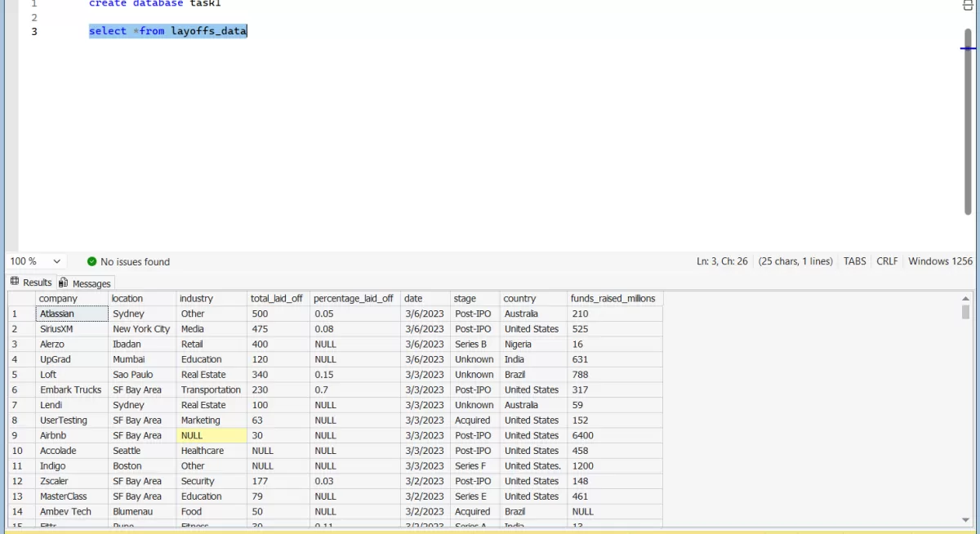
Task: Switch to the Results tab
Action: 37,283
